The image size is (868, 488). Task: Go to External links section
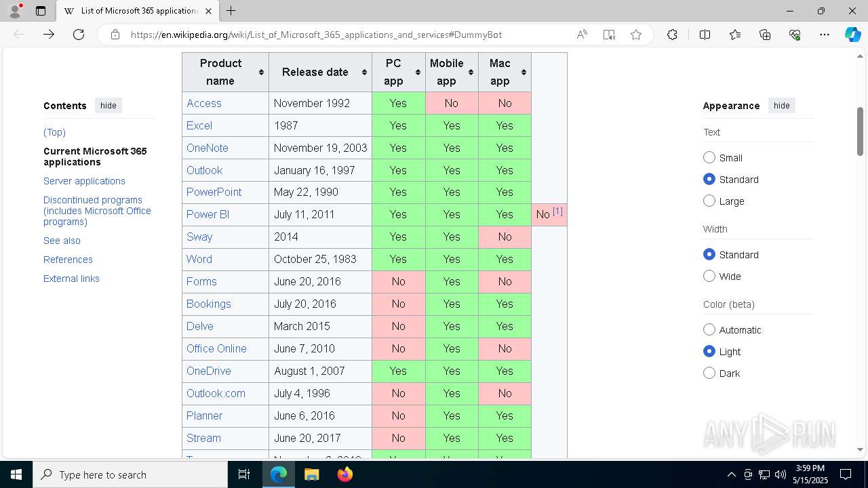pyautogui.click(x=71, y=279)
